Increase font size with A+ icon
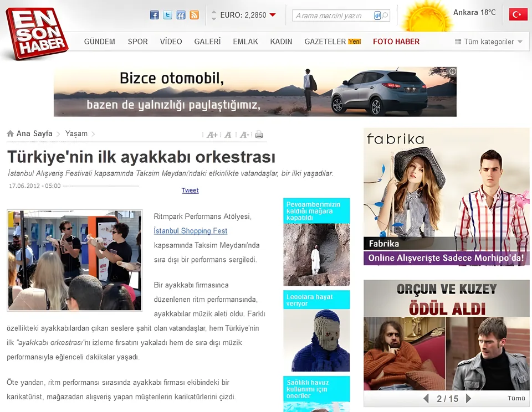The image size is (532, 412). tap(212, 135)
